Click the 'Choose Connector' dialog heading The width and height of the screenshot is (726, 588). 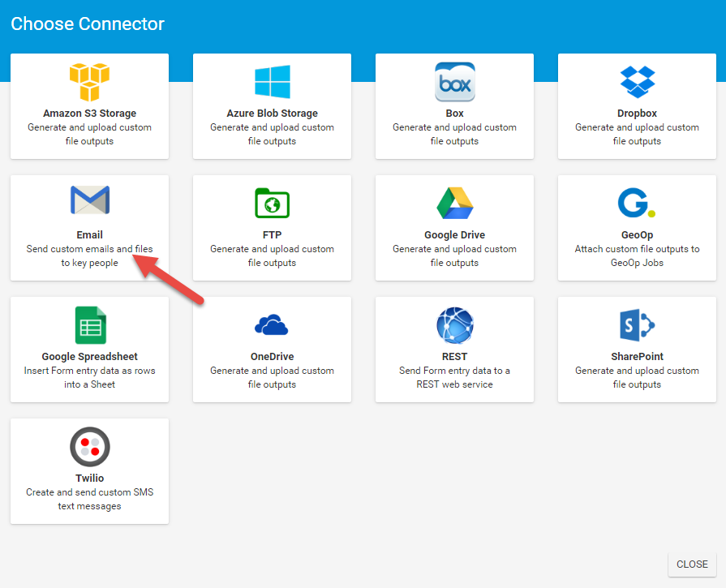tap(88, 24)
